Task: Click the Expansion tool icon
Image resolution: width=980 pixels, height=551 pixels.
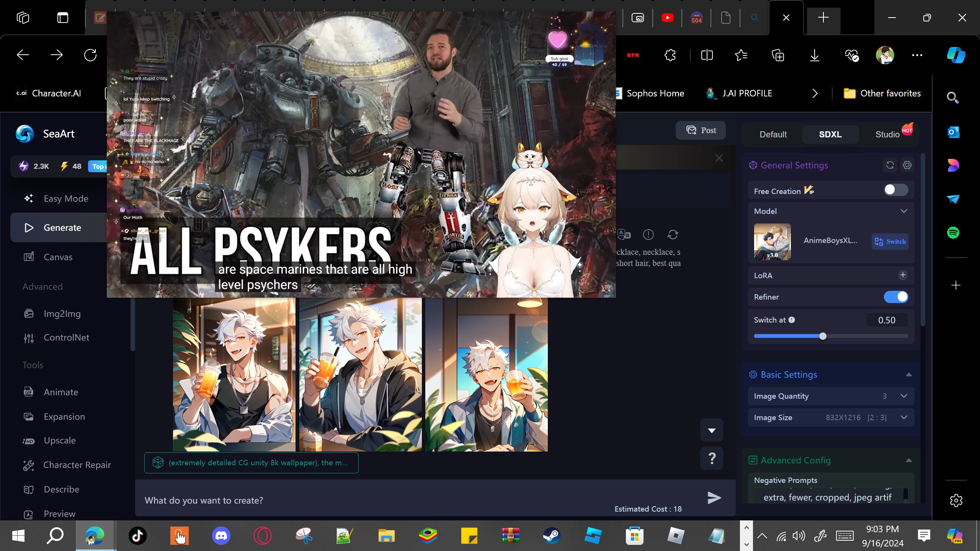Action: tap(29, 417)
